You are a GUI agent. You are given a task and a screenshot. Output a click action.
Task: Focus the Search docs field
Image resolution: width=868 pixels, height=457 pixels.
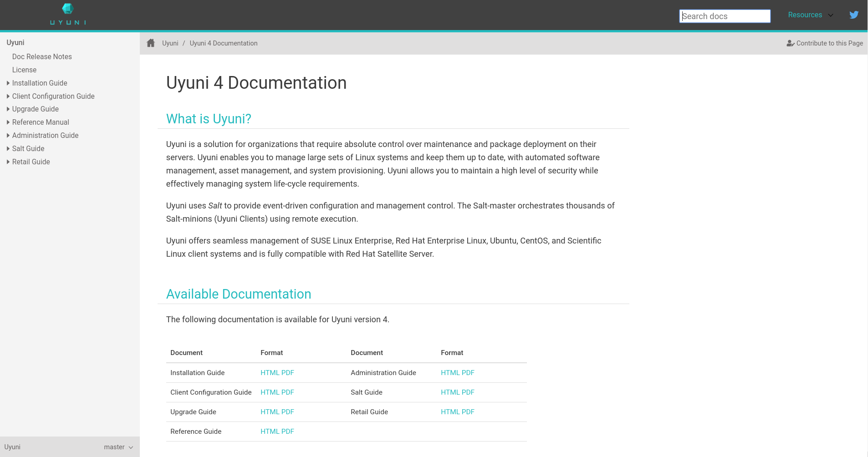725,16
